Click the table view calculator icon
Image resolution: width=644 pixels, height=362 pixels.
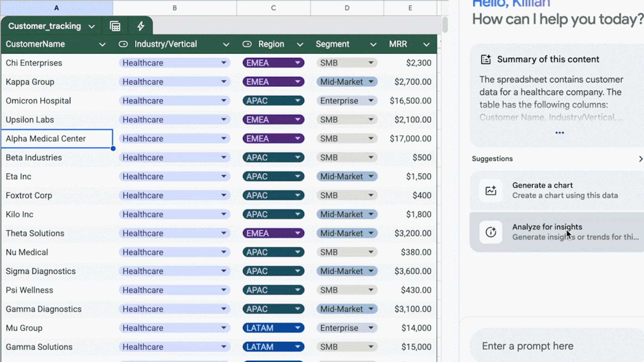[x=115, y=26]
